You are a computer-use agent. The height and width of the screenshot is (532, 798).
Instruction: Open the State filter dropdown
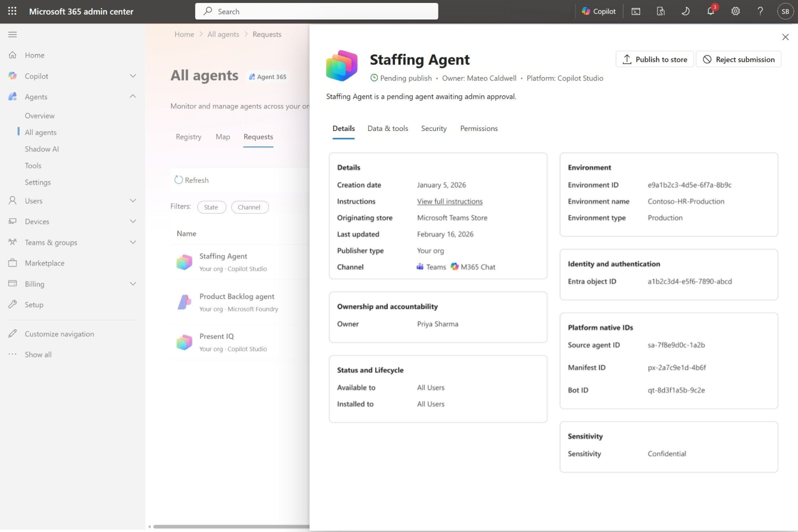tap(212, 207)
